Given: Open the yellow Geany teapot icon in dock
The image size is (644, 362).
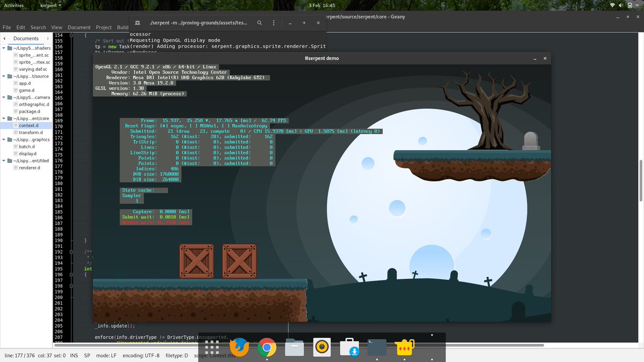Looking at the screenshot, I should pyautogui.click(x=404, y=348).
